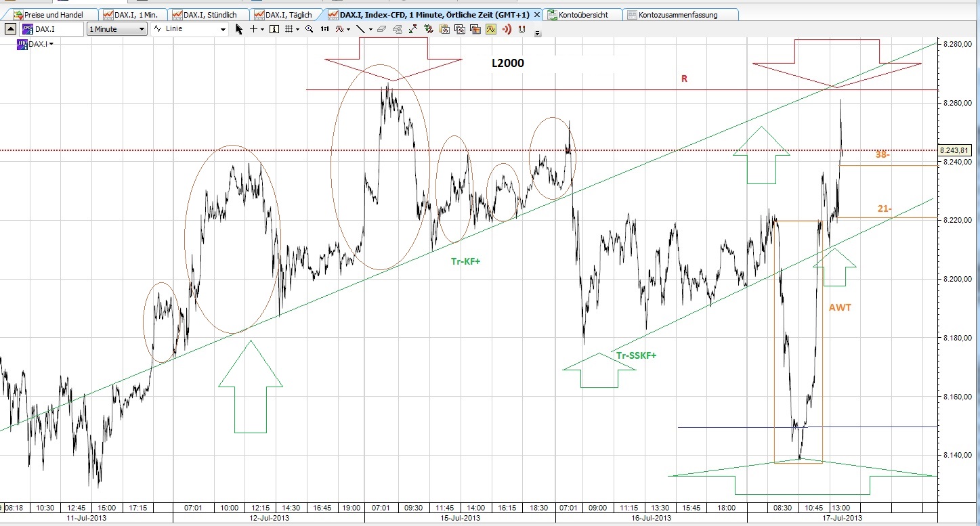Viewport: 980px width, 526px height.
Task: Activate the crosshair tool
Action: coord(253,30)
